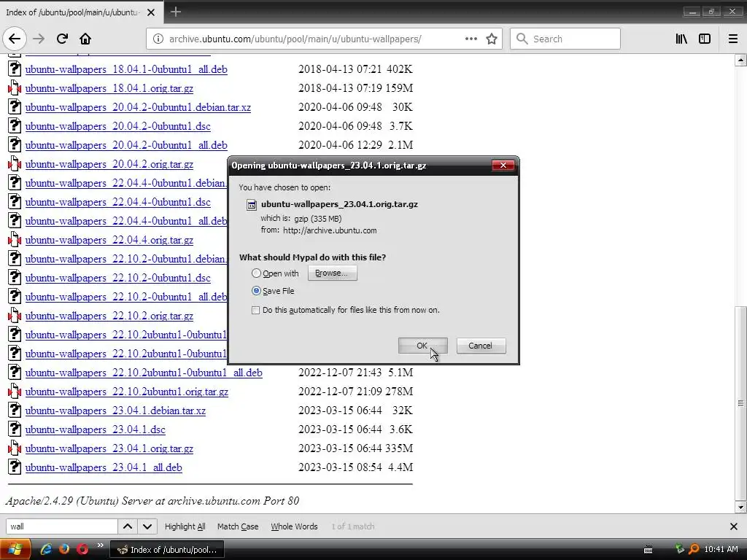Screen dimensions: 747x560
Task: Check Do this automatically for files
Action: point(256,311)
